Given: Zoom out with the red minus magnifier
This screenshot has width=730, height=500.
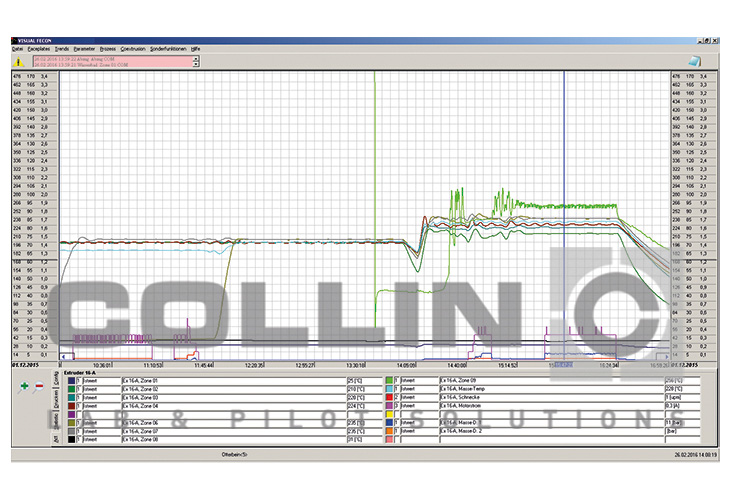Looking at the screenshot, I should (39, 386).
